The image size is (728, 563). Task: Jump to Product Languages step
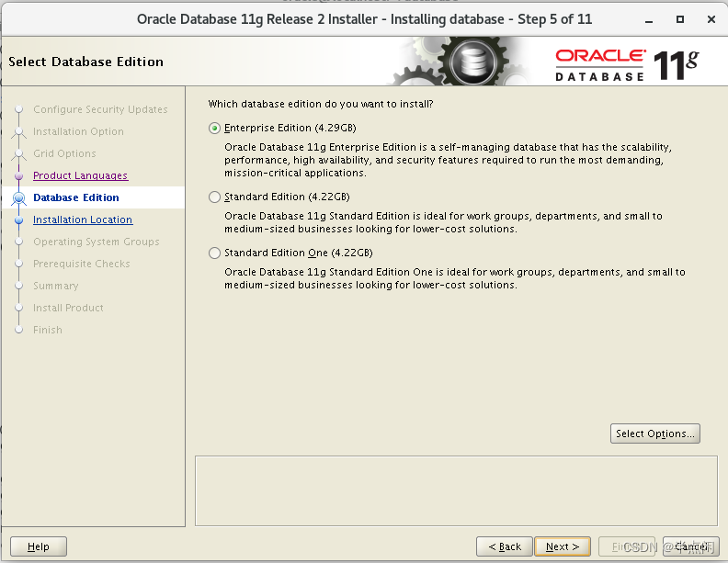coord(80,175)
